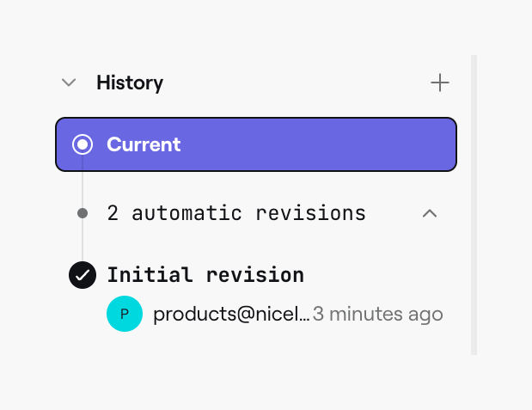The image size is (532, 410).
Task: Click the History panel vertical scrollbar
Action: (x=474, y=205)
